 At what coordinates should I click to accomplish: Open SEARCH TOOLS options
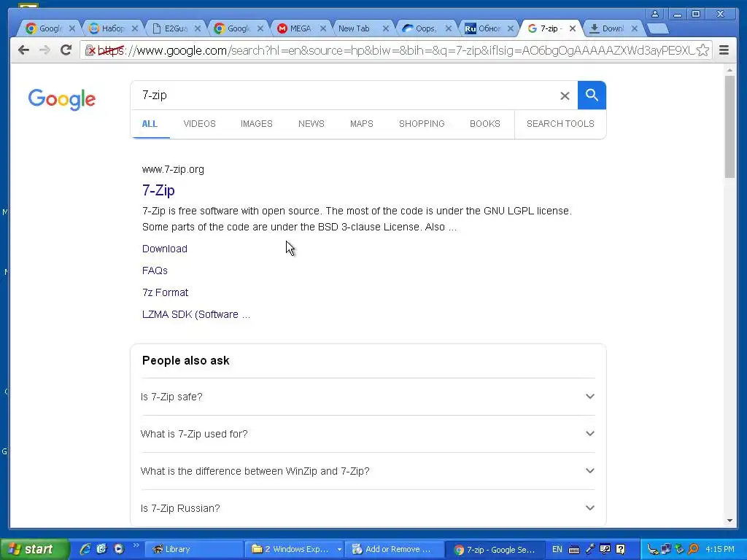tap(560, 124)
